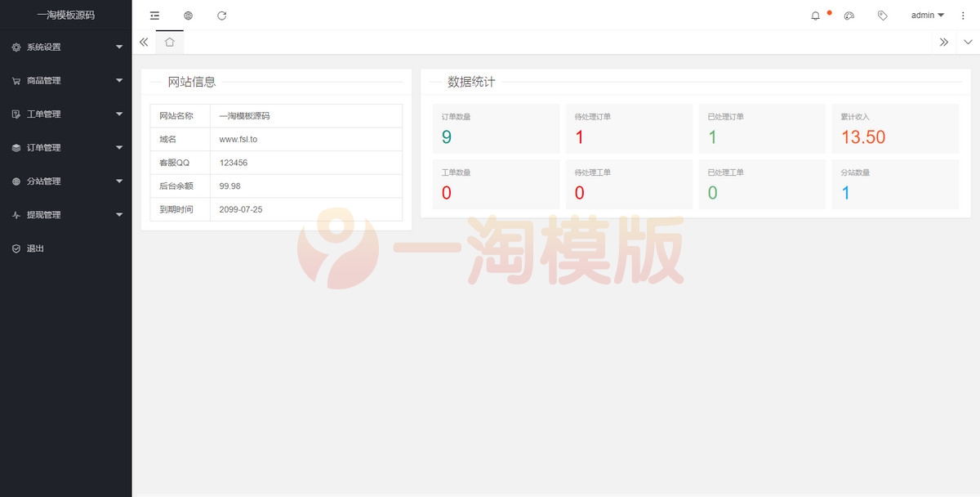Expand the 系统设置 menu section

(x=47, y=47)
